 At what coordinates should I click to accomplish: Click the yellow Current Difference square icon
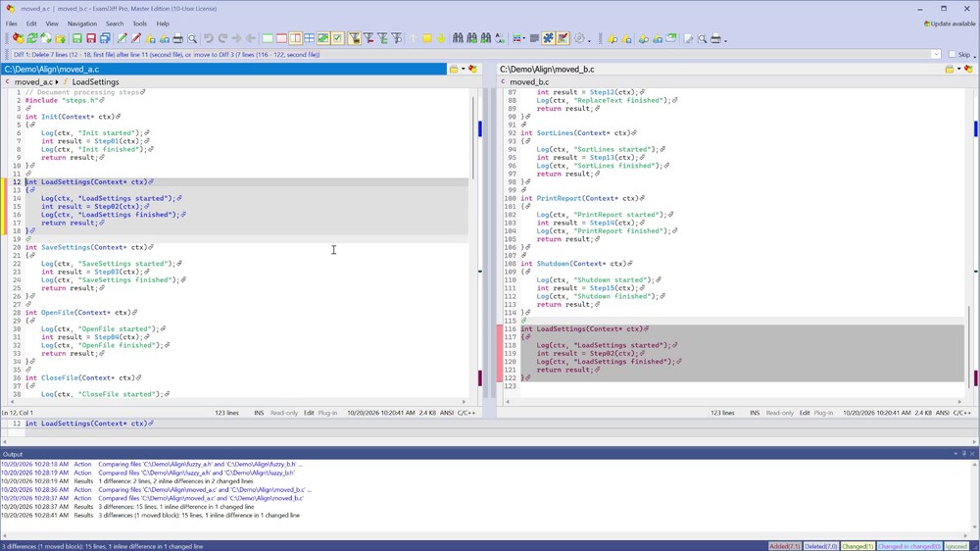pos(427,39)
